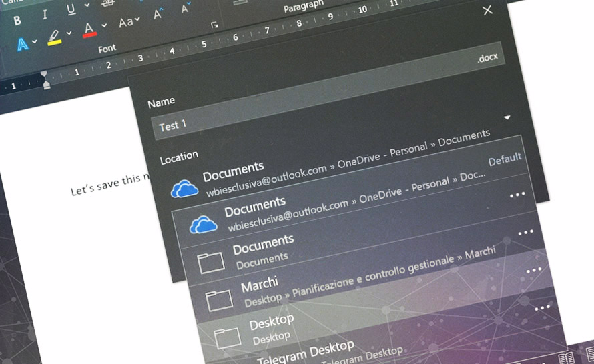Apply strikethrough text formatting
Viewport: 594px width, 364px height.
click(108, 3)
